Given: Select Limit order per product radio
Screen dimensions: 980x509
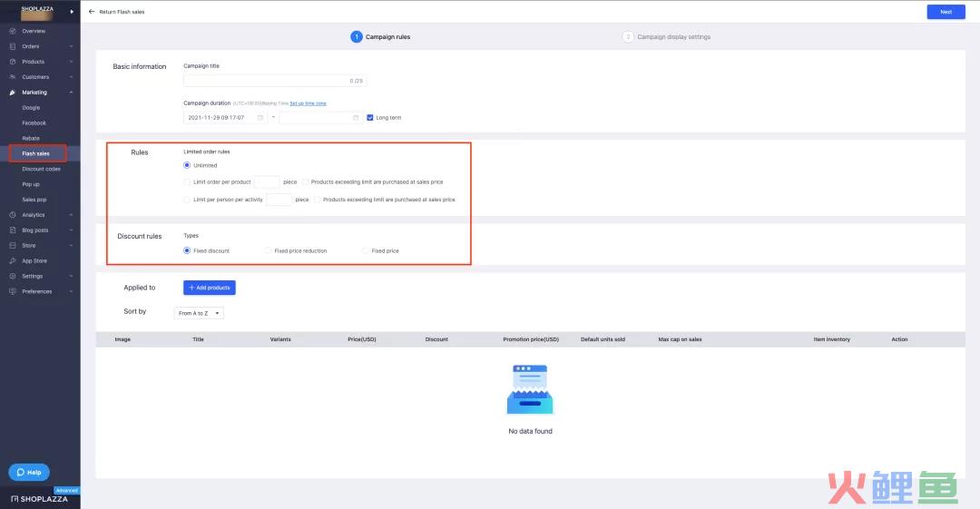Looking at the screenshot, I should tap(187, 182).
